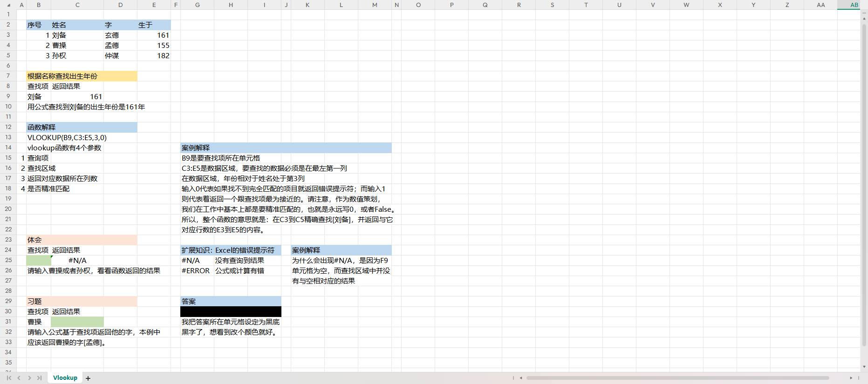
Task: Click the horizontal scrollbar left arrow
Action: pyautogui.click(x=521, y=378)
